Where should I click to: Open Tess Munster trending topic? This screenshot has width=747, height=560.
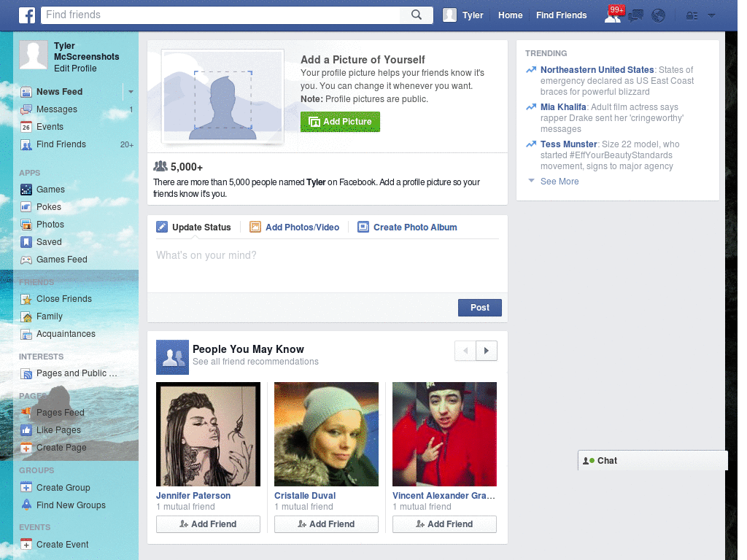pyautogui.click(x=568, y=144)
